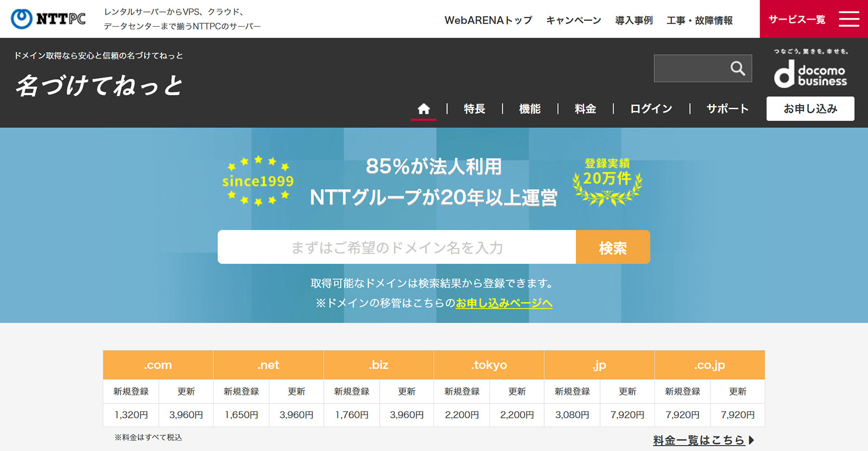868x451 pixels.
Task: Open キャンペーン menu item
Action: click(573, 20)
